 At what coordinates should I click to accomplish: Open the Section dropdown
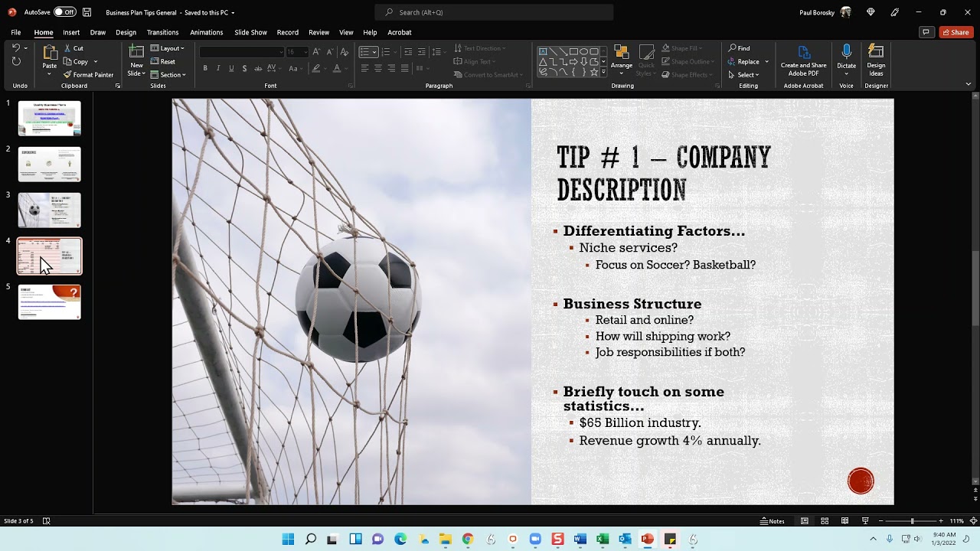click(168, 74)
